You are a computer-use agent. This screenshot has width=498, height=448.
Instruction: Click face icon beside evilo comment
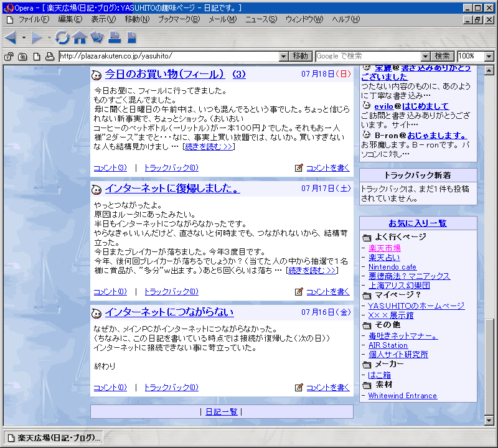(367, 105)
